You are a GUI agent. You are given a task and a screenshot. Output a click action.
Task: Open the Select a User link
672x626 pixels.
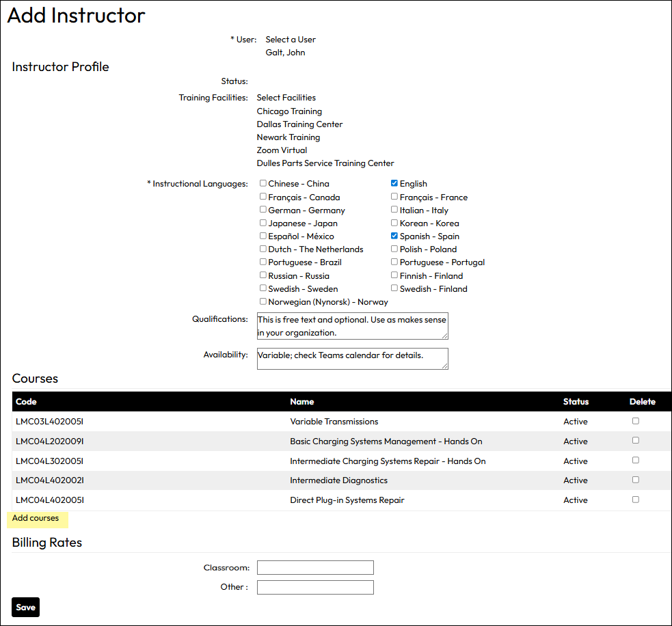click(290, 39)
